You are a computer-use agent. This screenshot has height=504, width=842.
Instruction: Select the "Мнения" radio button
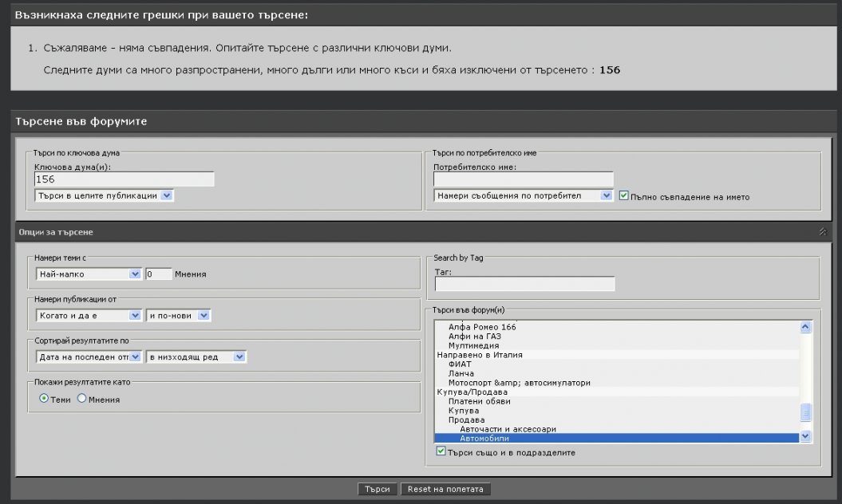coord(81,399)
